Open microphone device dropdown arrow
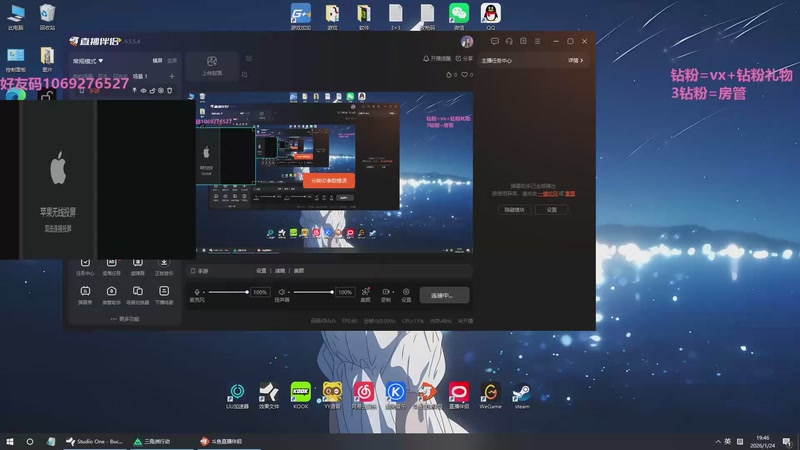800x450 pixels. (x=204, y=293)
